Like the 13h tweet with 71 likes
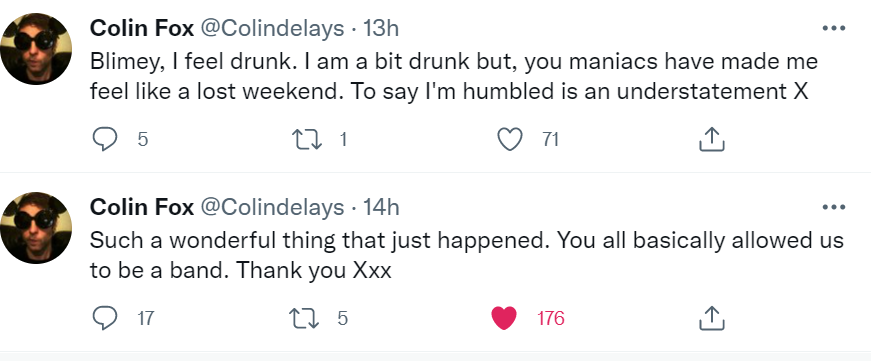This screenshot has width=871, height=361. 509,139
